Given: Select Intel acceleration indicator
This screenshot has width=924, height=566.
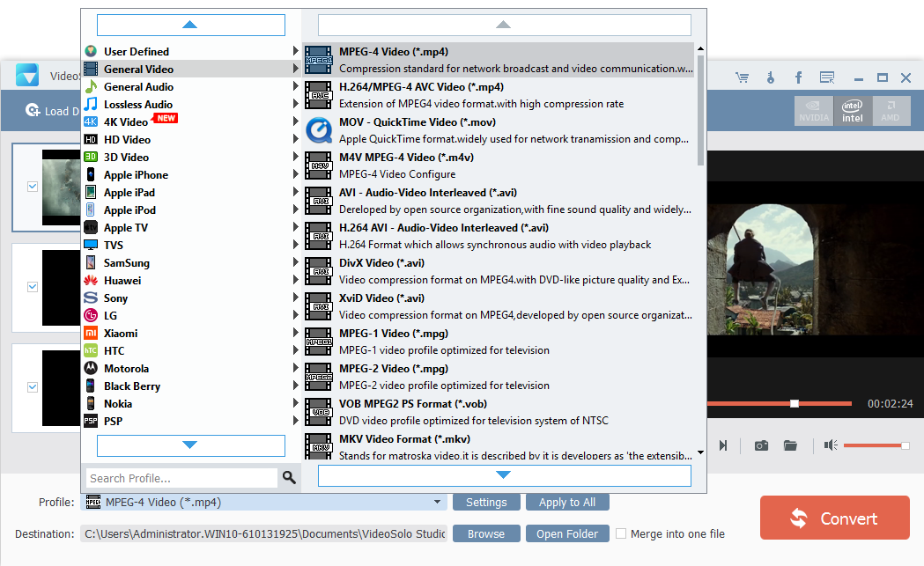Looking at the screenshot, I should [x=852, y=111].
